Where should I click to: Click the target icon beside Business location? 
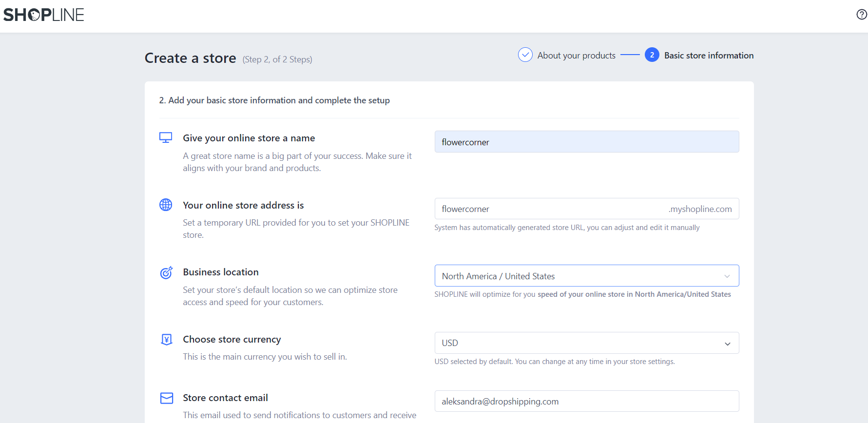point(166,272)
